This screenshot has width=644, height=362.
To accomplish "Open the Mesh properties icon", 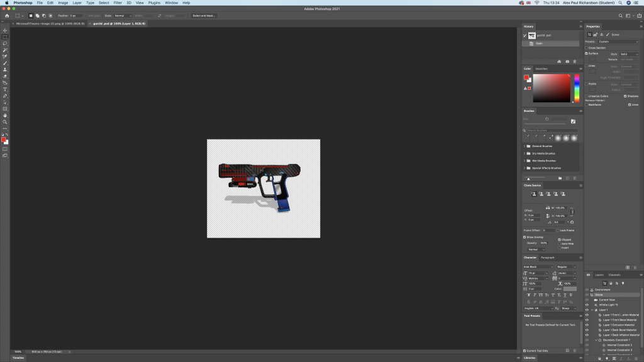I will point(595,35).
